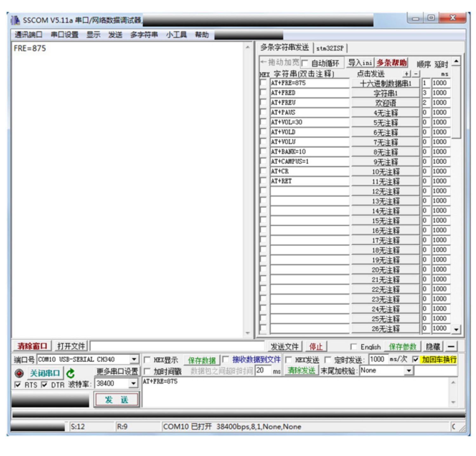Screen dimensions: 476x456
Task: Enable HEX checkbox for AT+FRE=875 row
Action: 263,83
